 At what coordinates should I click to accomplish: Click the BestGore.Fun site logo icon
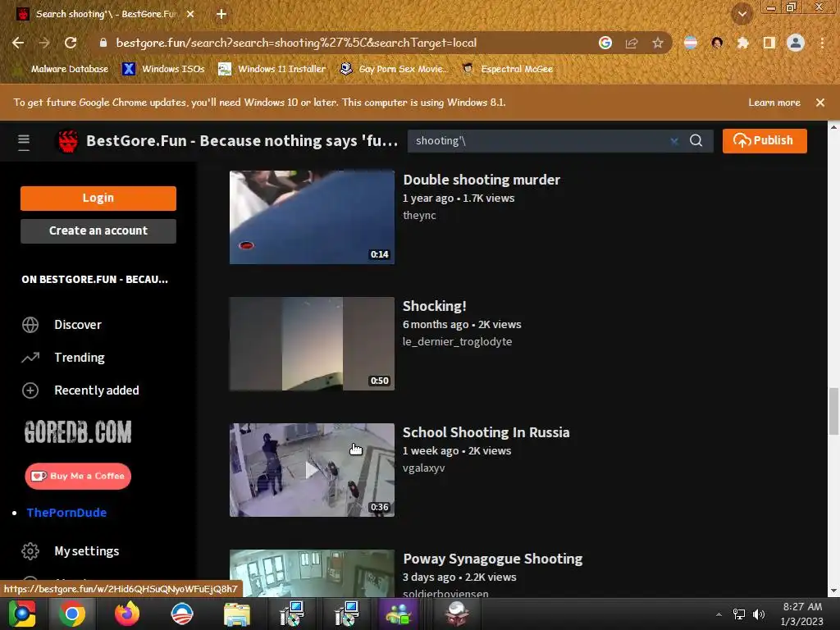tap(68, 141)
